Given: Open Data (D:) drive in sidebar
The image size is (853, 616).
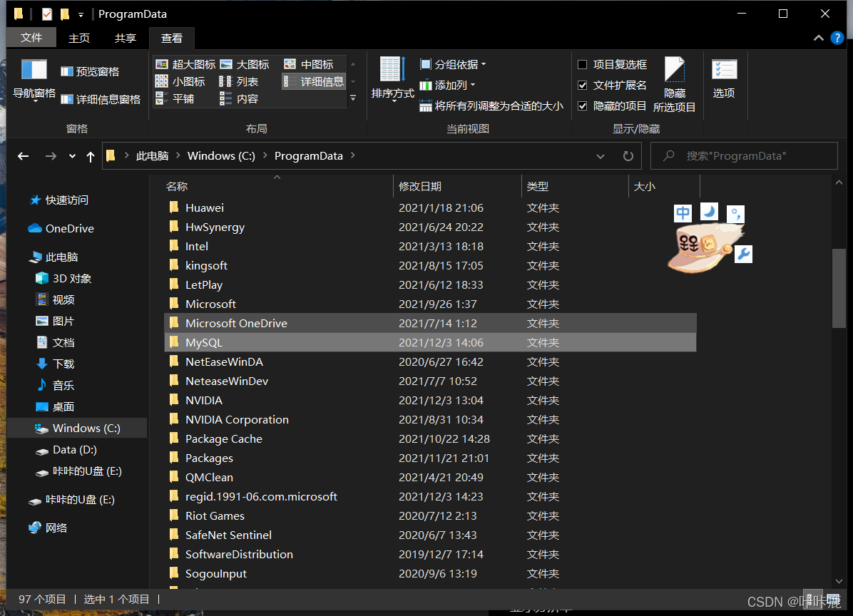Looking at the screenshot, I should coord(66,450).
